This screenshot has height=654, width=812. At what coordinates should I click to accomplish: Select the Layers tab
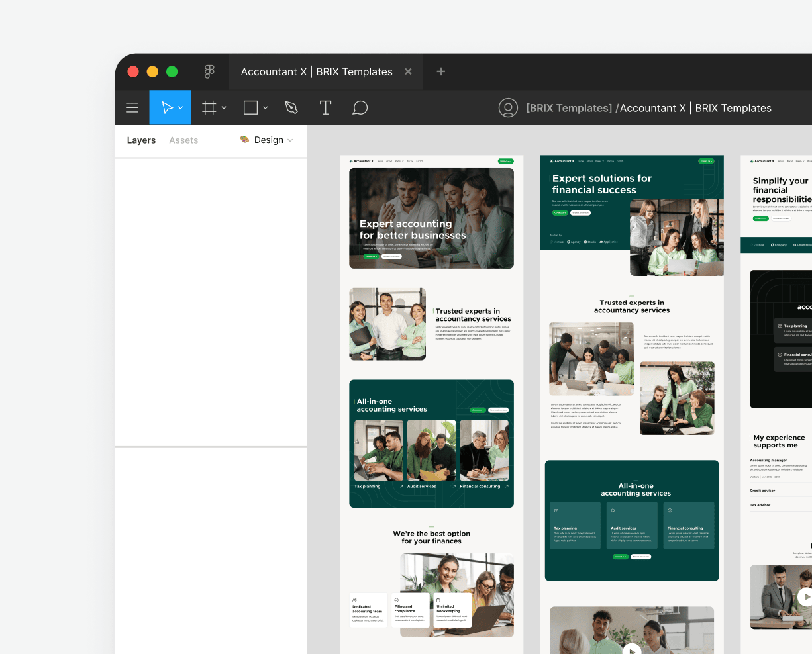click(x=141, y=140)
